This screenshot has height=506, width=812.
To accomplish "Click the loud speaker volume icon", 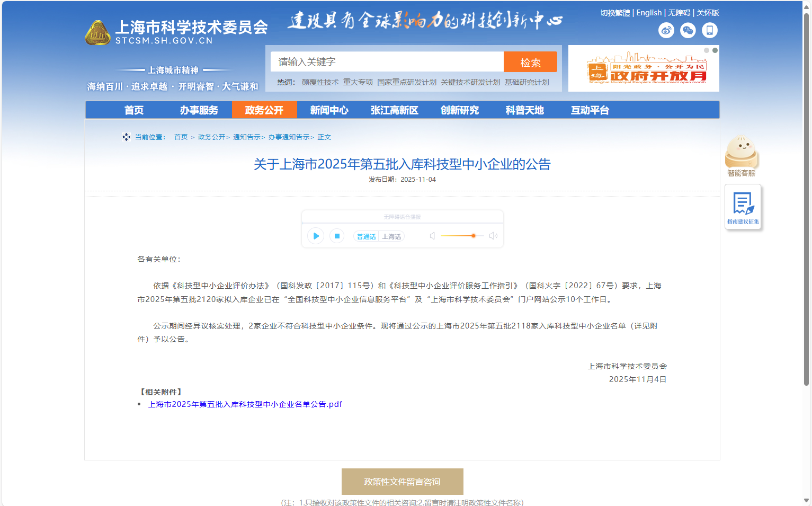I will (x=493, y=236).
